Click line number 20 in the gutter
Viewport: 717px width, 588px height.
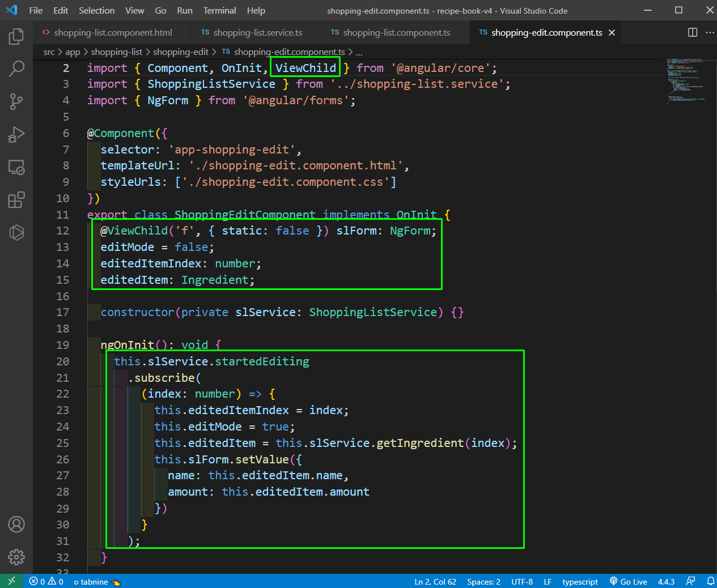pos(62,361)
